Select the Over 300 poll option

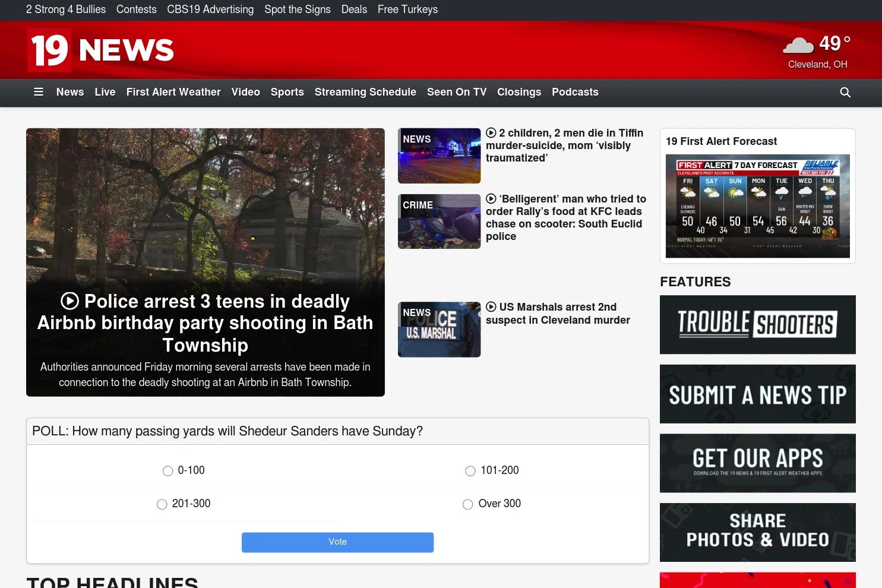pos(468,504)
